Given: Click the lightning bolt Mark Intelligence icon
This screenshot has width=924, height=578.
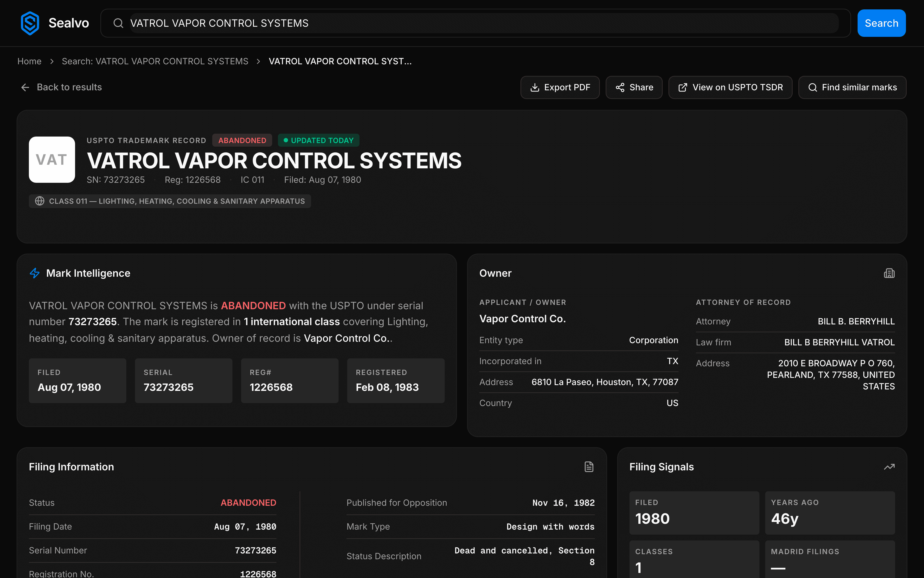Looking at the screenshot, I should click(x=35, y=273).
